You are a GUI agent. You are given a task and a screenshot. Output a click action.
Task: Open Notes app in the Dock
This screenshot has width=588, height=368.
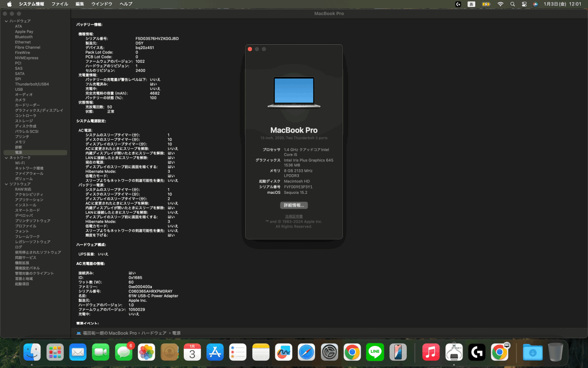[261, 352]
